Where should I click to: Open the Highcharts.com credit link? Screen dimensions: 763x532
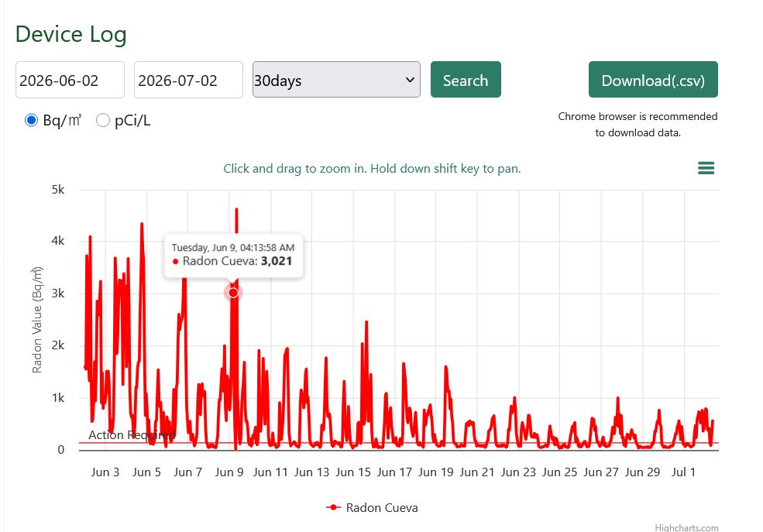[x=686, y=527]
